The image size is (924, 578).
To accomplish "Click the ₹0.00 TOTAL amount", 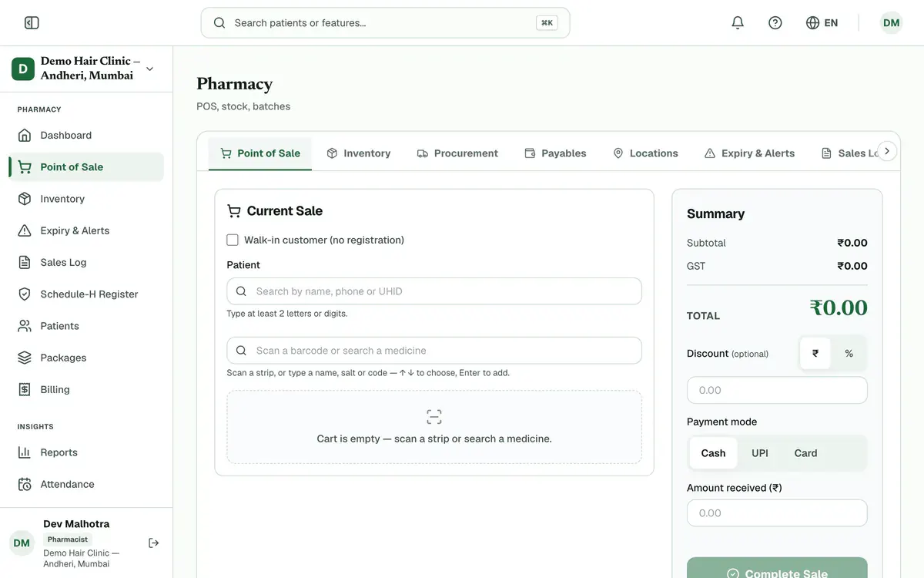I will (x=839, y=308).
